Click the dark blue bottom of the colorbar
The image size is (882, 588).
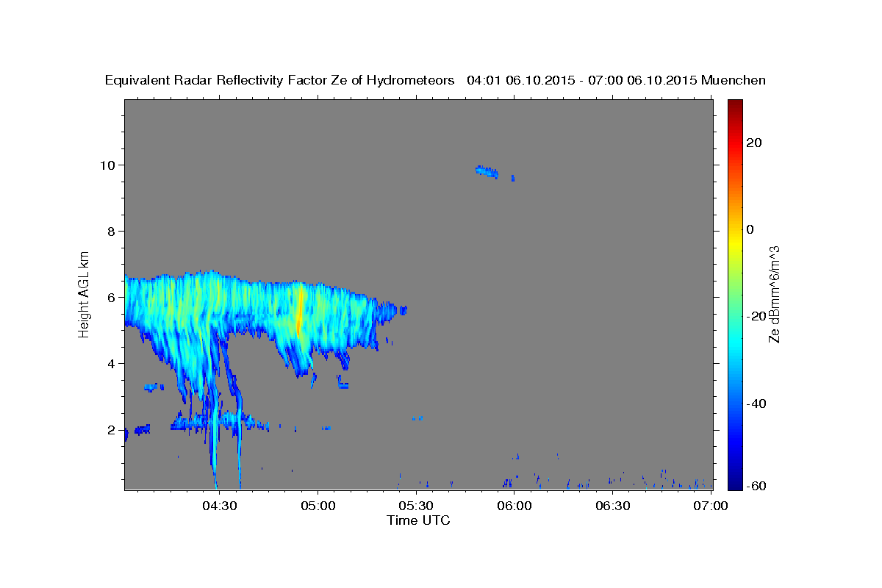(x=734, y=481)
